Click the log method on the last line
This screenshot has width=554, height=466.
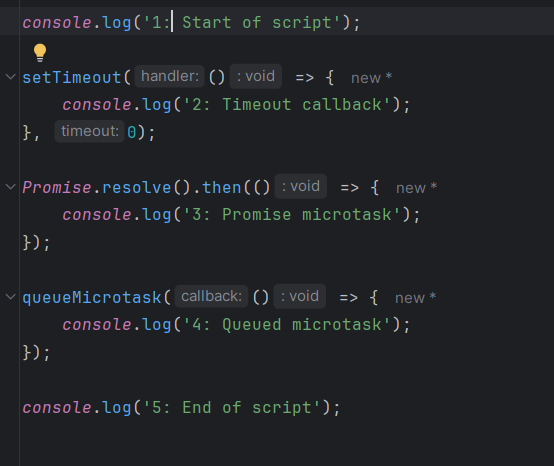tap(117, 408)
